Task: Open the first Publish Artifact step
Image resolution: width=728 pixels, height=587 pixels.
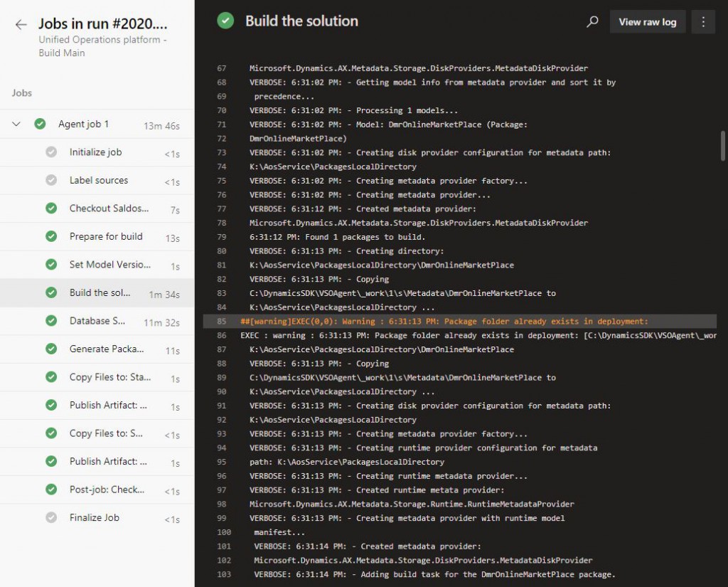Action: pyautogui.click(x=108, y=405)
